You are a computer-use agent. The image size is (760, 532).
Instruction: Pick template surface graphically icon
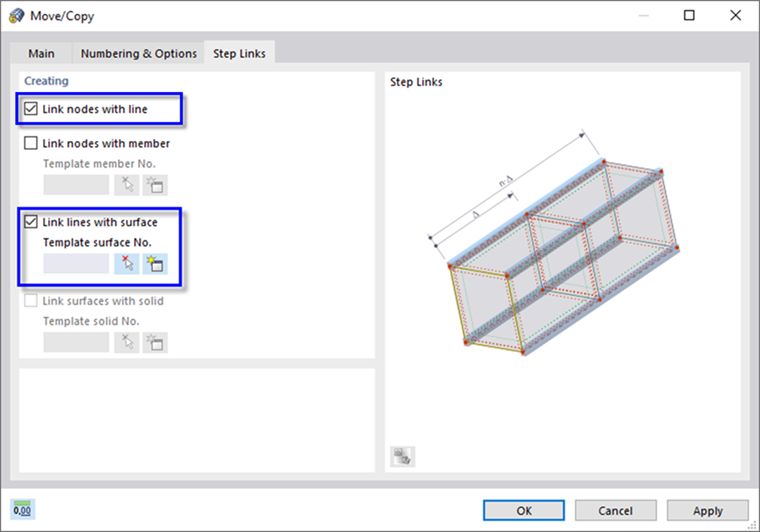(x=127, y=264)
